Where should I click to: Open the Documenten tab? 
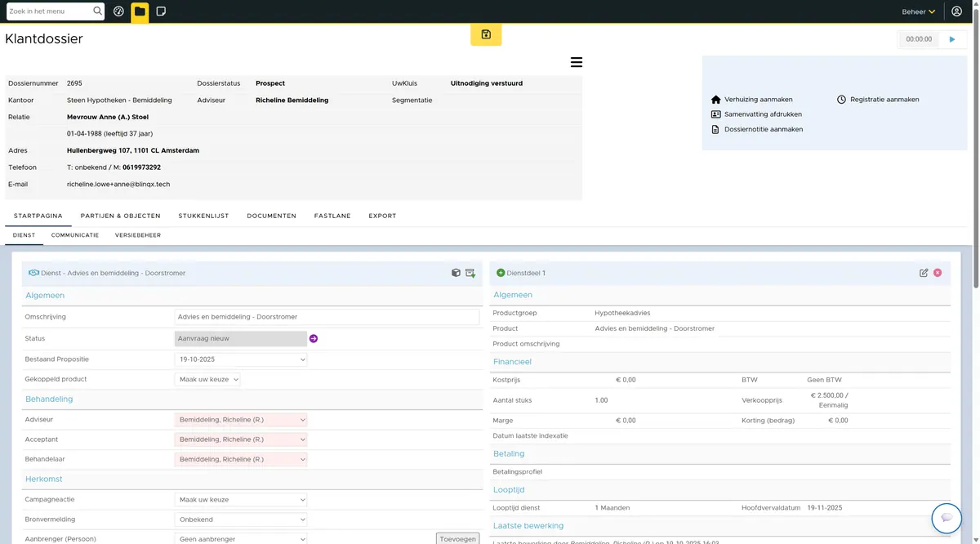tap(271, 216)
